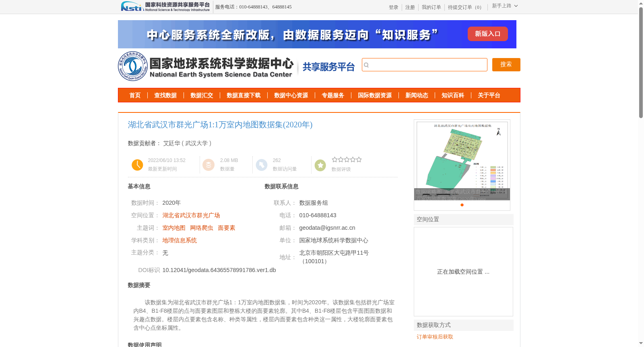Focus the dataset search input field
Screen dimensions: 644x347
pos(425,64)
